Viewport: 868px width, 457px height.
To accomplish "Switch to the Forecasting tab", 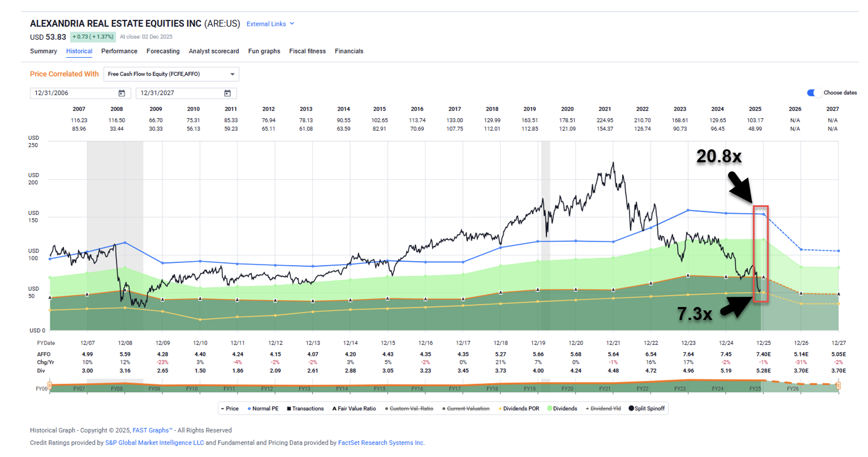I will click(163, 51).
